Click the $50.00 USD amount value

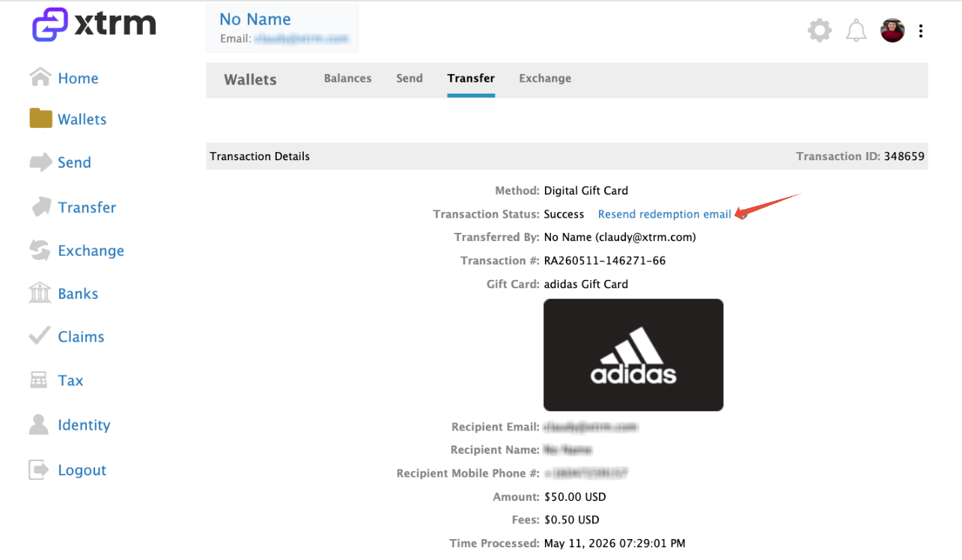point(575,497)
